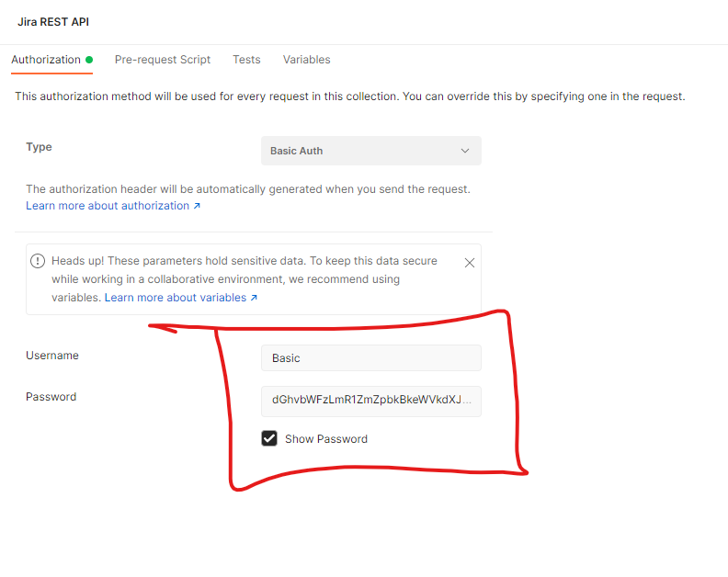The width and height of the screenshot is (728, 577).
Task: Click the Username label
Action: tap(52, 356)
